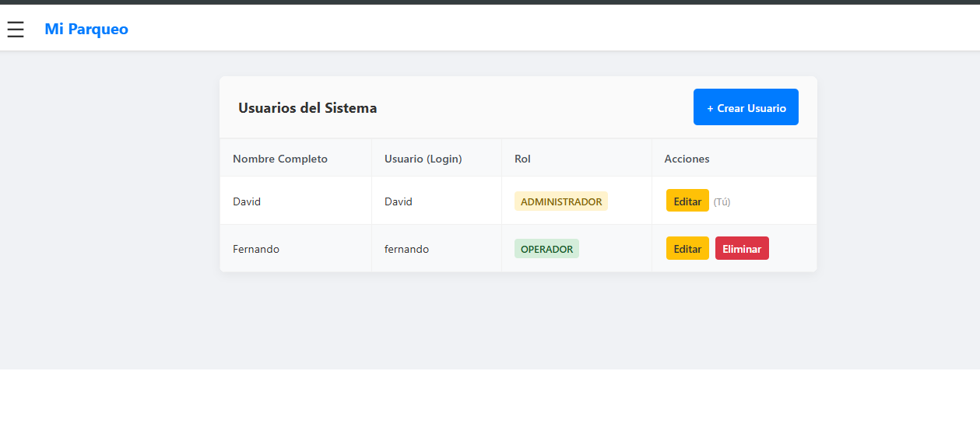Click the ADMINISTRADOR role badge
The width and height of the screenshot is (980, 441).
[x=560, y=201]
